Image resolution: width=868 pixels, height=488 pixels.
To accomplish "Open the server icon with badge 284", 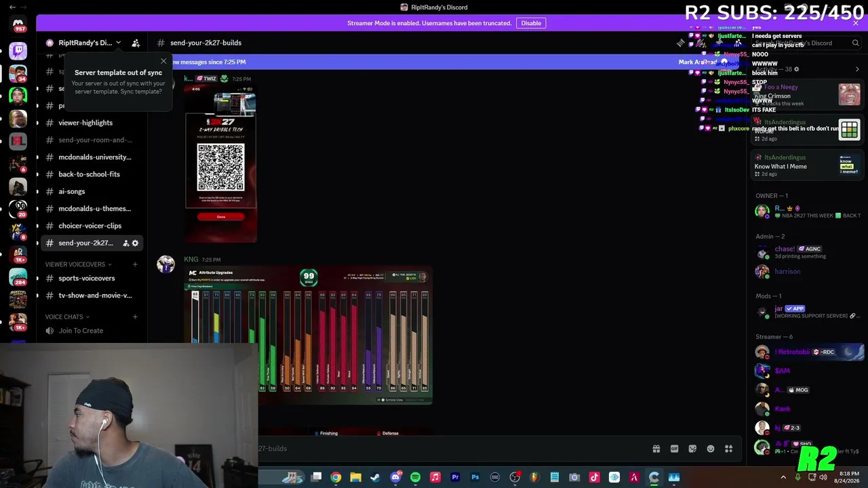I will (x=18, y=277).
